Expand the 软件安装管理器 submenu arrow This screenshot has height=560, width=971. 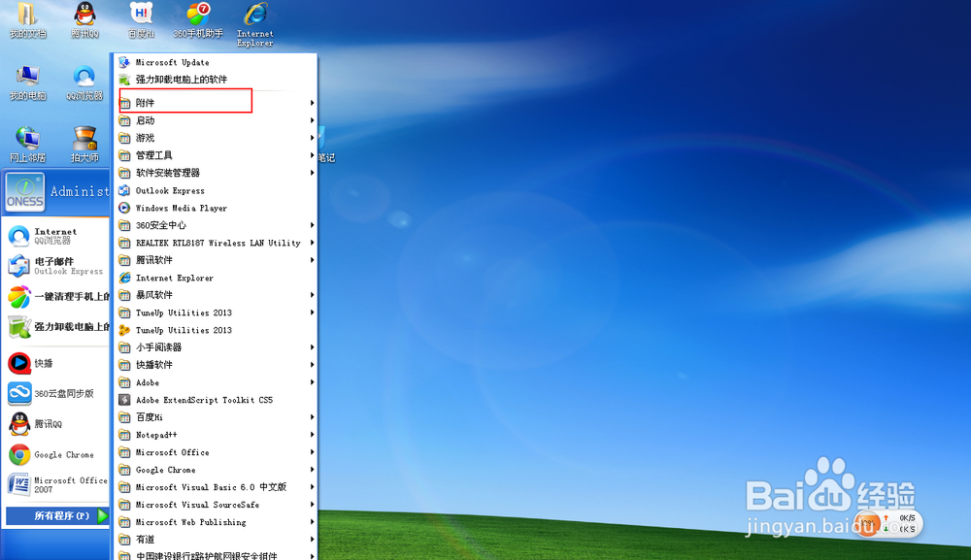[312, 173]
